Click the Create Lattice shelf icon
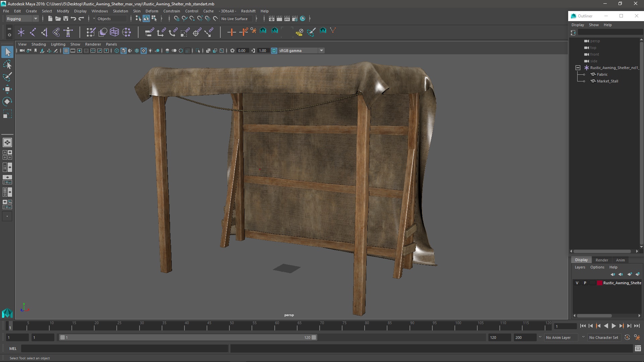644x362 pixels. pyautogui.click(x=114, y=32)
